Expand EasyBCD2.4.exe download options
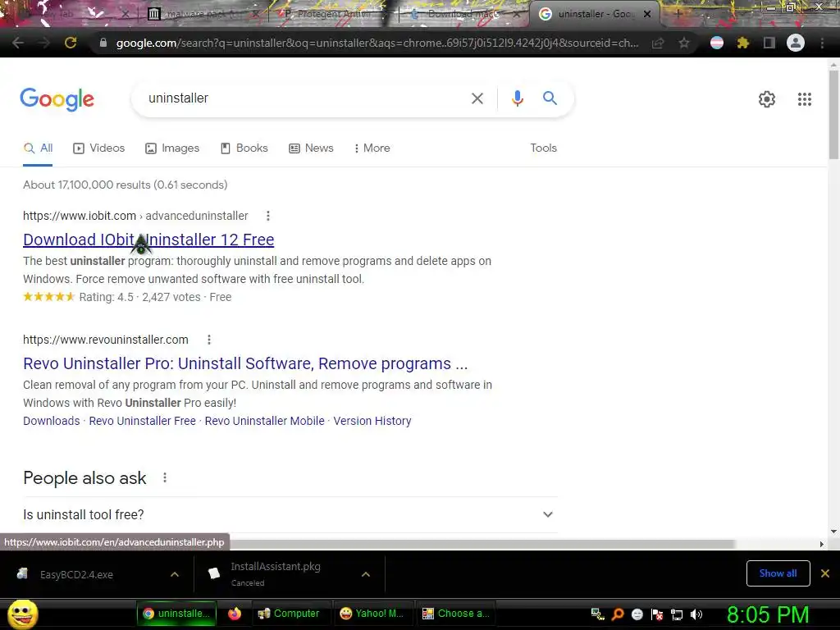Screen dimensions: 840x630 175,574
